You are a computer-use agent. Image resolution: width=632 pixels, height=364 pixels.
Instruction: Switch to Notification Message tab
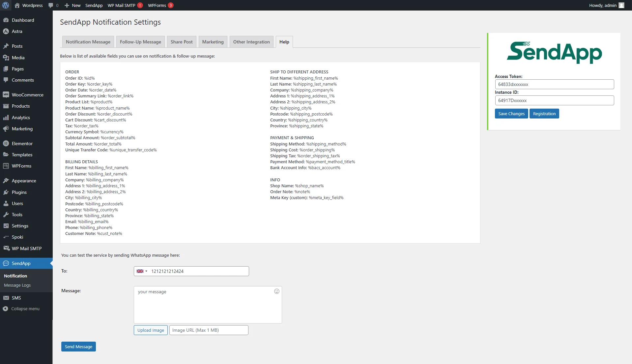(88, 42)
